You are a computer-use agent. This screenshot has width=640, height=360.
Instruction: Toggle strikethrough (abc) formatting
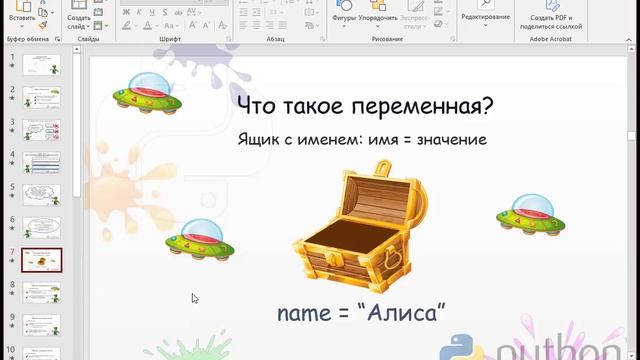point(178,12)
